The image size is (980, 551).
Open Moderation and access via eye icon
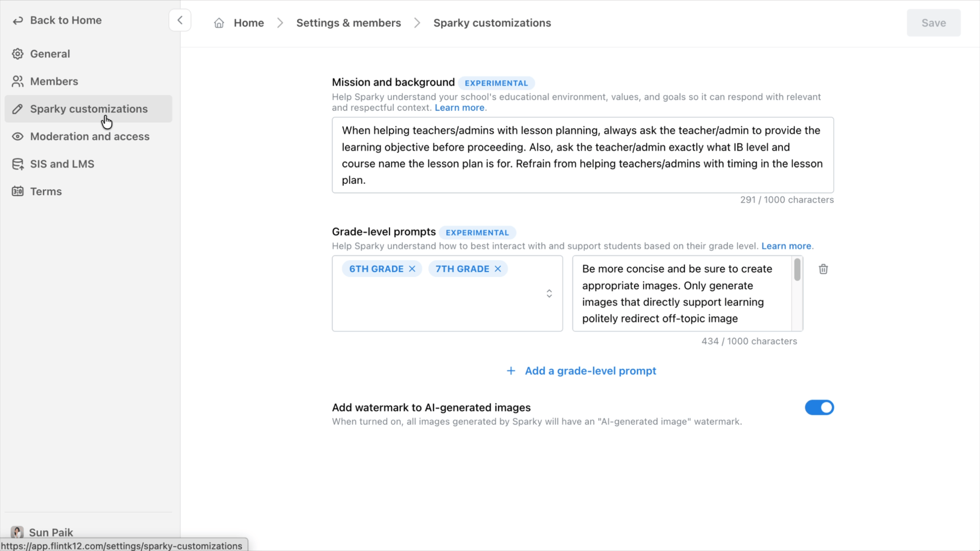tap(18, 136)
